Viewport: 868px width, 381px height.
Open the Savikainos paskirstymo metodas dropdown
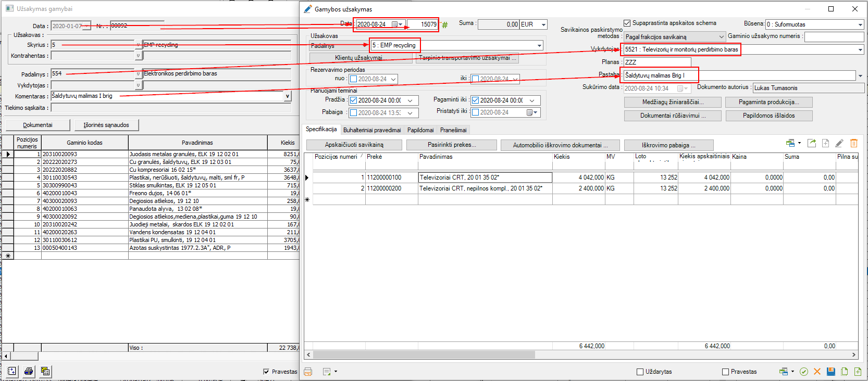pos(721,37)
